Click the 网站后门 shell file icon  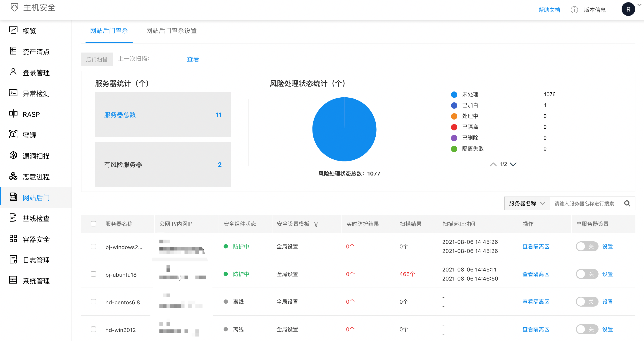point(13,197)
